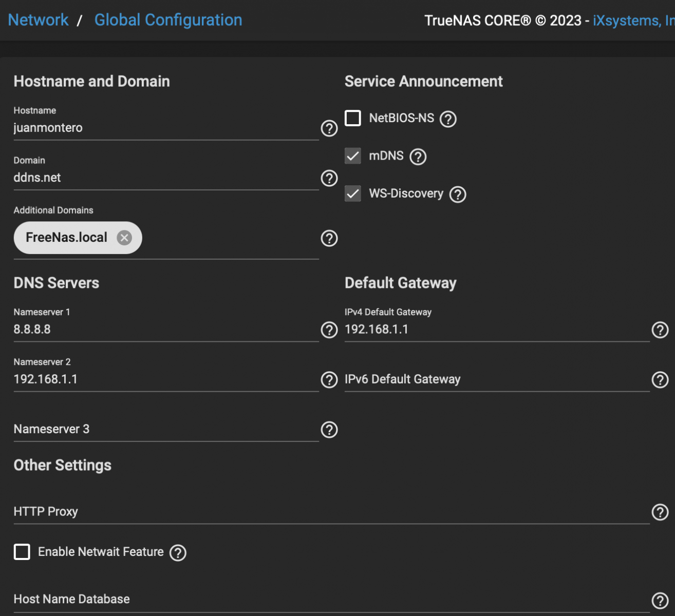Open help for Host Name Database
Image resolution: width=675 pixels, height=616 pixels.
(660, 600)
